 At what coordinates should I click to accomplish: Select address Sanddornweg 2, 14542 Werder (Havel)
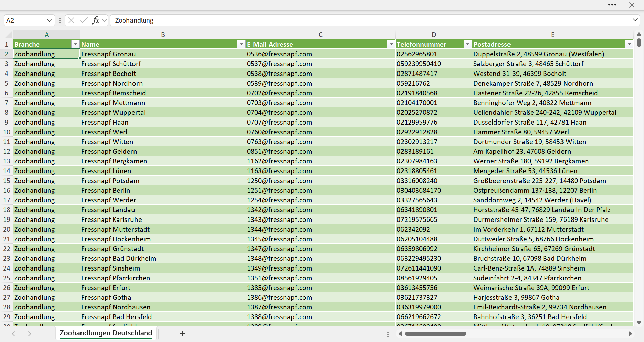pyautogui.click(x=553, y=200)
